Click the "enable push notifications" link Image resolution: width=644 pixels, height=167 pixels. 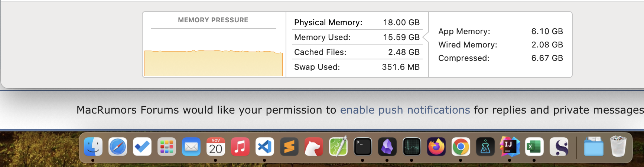pyautogui.click(x=405, y=110)
